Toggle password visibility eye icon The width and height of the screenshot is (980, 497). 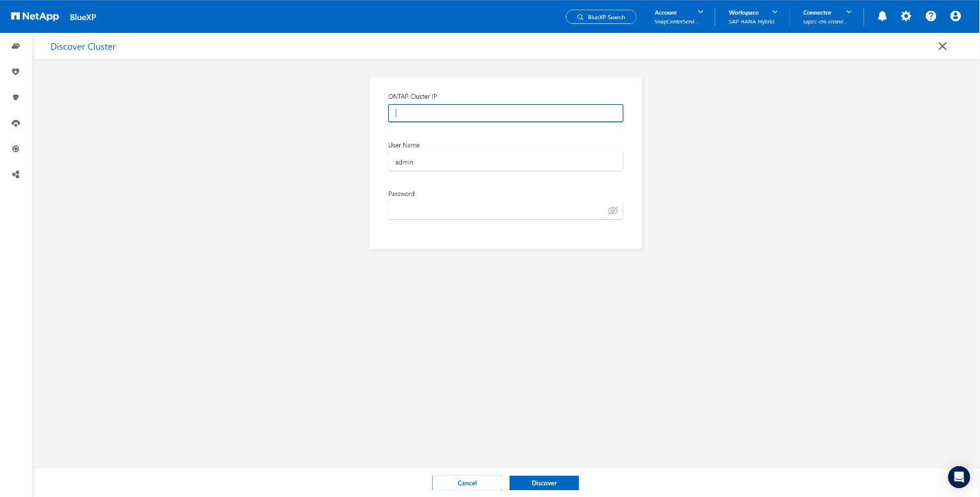(x=613, y=210)
